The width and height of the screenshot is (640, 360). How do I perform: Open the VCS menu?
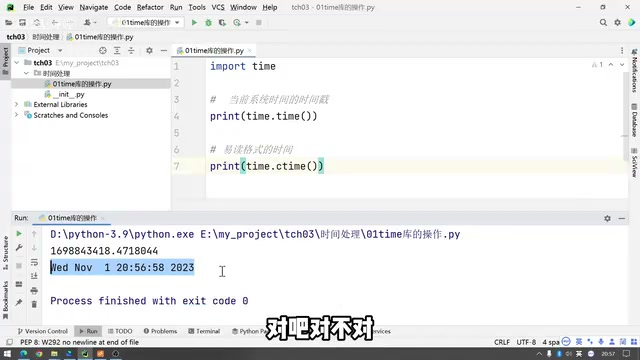[x=218, y=7]
